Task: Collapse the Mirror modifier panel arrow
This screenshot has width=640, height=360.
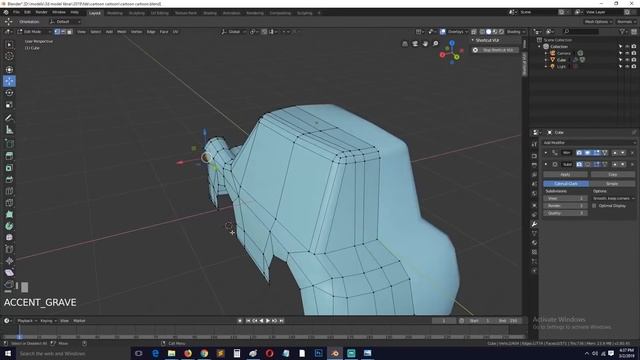Action: (x=546, y=153)
